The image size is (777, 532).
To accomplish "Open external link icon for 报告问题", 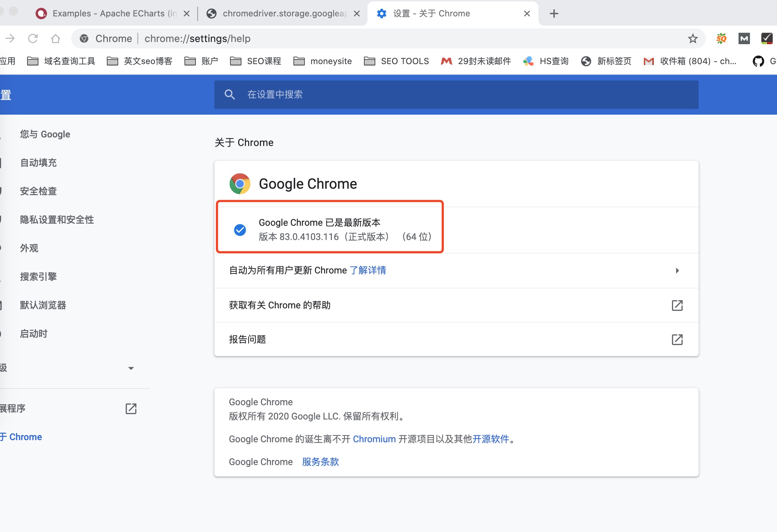I will 677,339.
